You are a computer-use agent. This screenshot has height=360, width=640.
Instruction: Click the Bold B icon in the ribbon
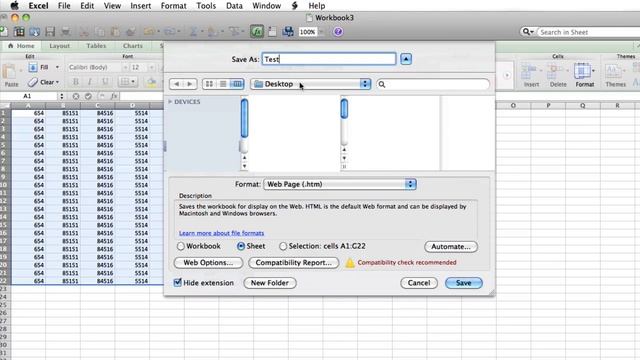(76, 82)
